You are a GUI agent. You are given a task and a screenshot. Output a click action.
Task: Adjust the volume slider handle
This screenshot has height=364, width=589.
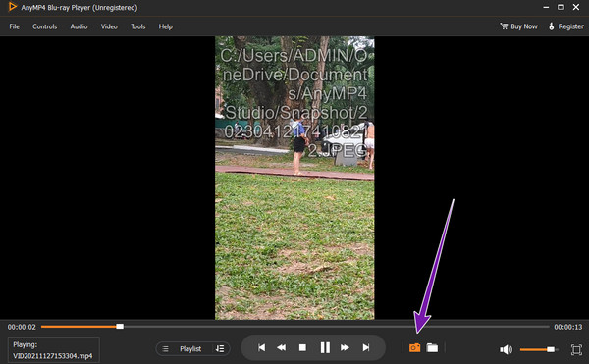coord(551,349)
